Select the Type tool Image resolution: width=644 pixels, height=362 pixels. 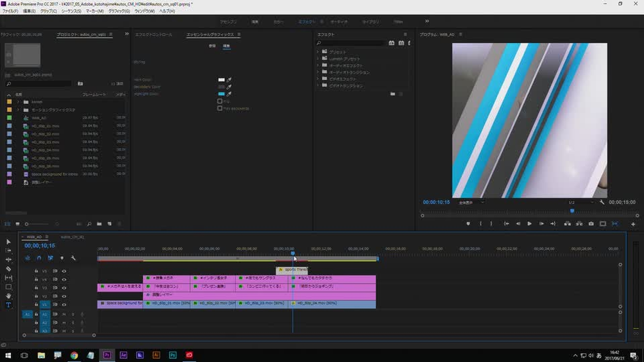[x=8, y=305]
